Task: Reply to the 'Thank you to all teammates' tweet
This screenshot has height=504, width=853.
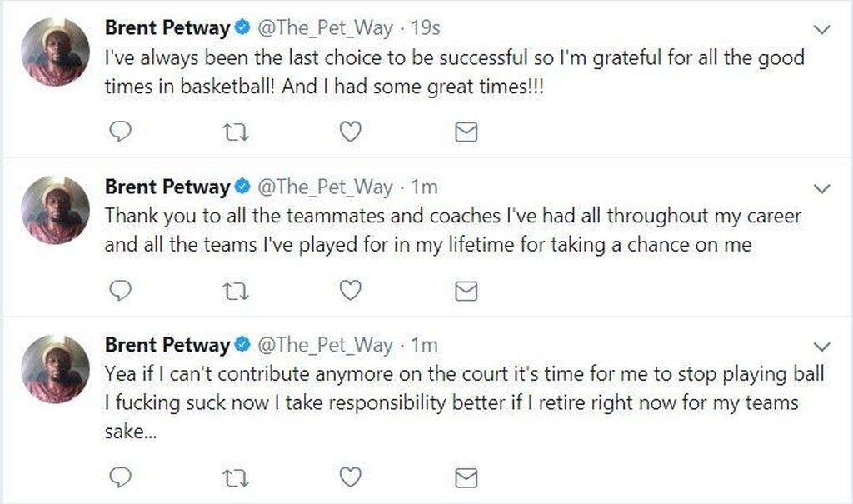Action: [121, 290]
